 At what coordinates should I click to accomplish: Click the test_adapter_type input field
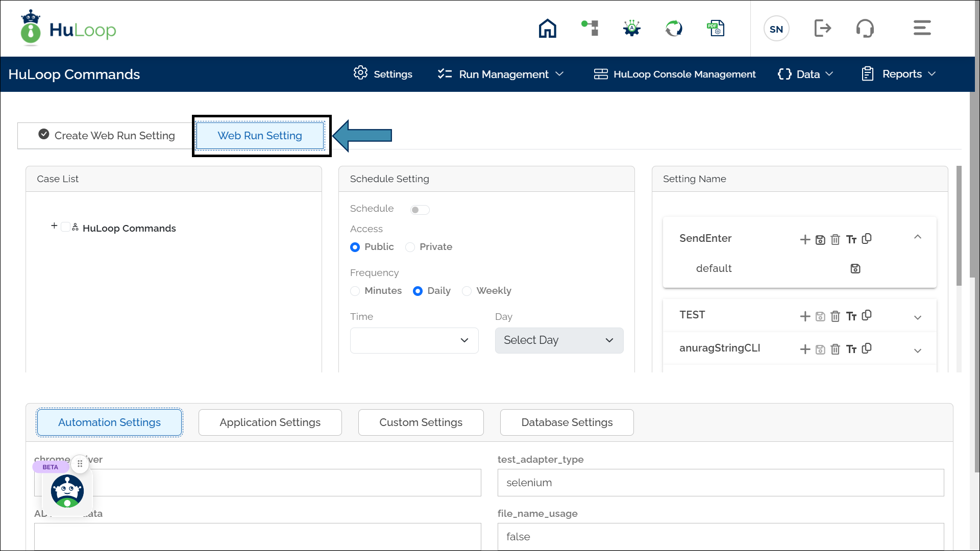pyautogui.click(x=720, y=483)
